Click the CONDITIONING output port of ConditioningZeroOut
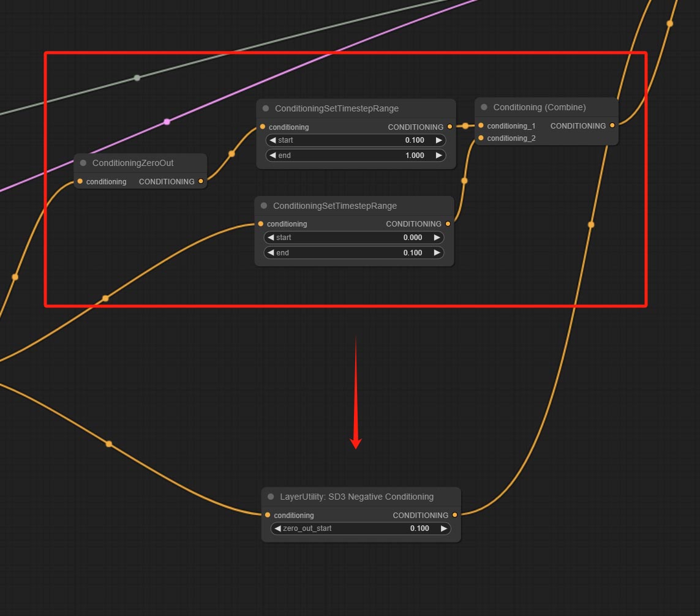 click(201, 181)
